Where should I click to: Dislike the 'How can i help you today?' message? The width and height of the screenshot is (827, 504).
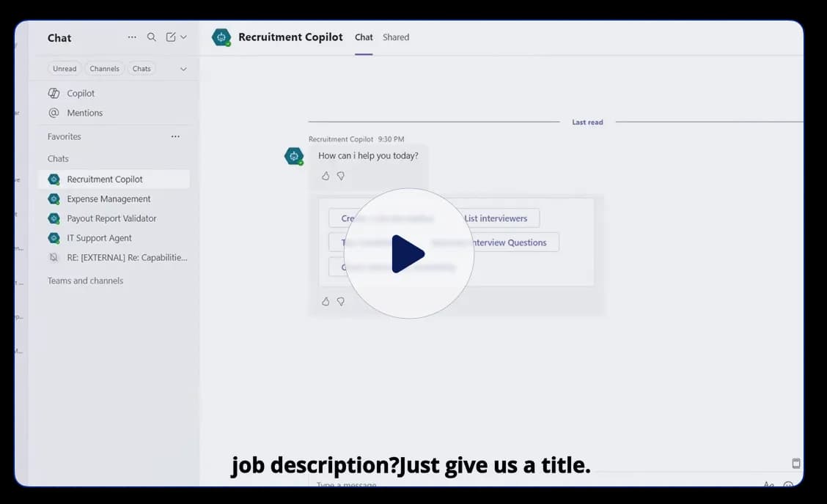pos(341,176)
